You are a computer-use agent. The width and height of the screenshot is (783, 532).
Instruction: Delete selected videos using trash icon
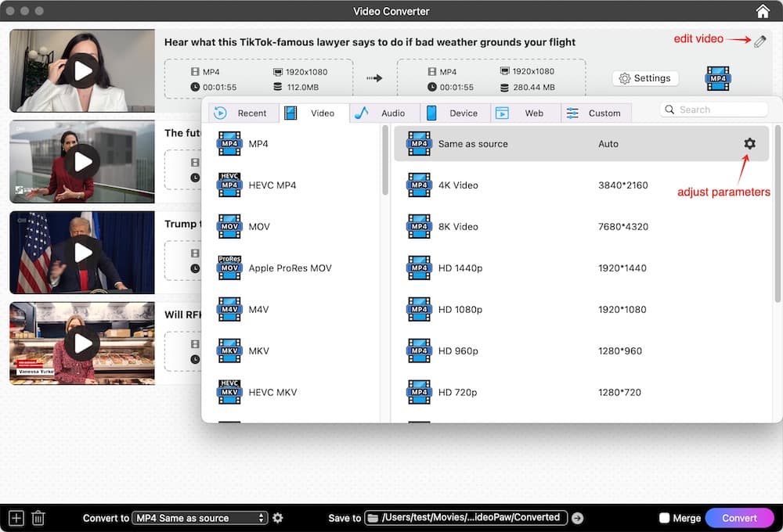pos(38,517)
